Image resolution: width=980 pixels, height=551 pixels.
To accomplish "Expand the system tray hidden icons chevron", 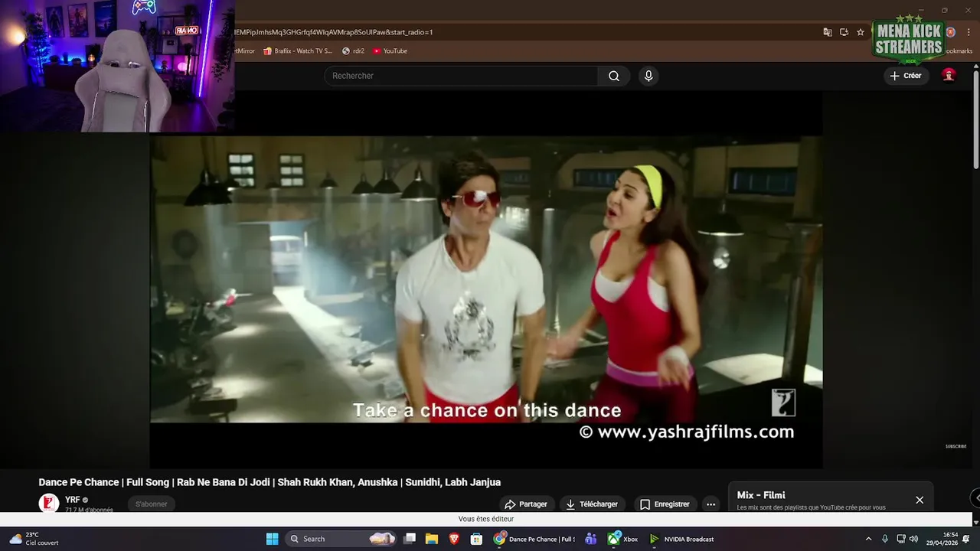I will point(868,539).
